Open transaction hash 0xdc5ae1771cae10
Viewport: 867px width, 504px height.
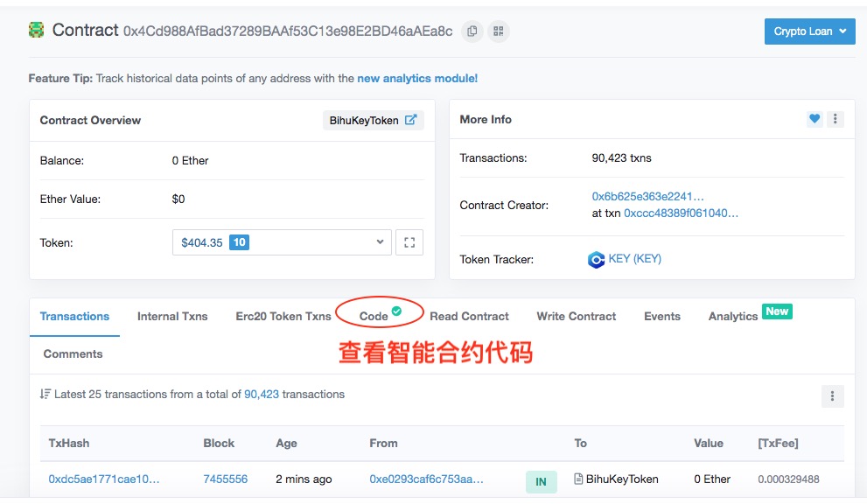(104, 479)
